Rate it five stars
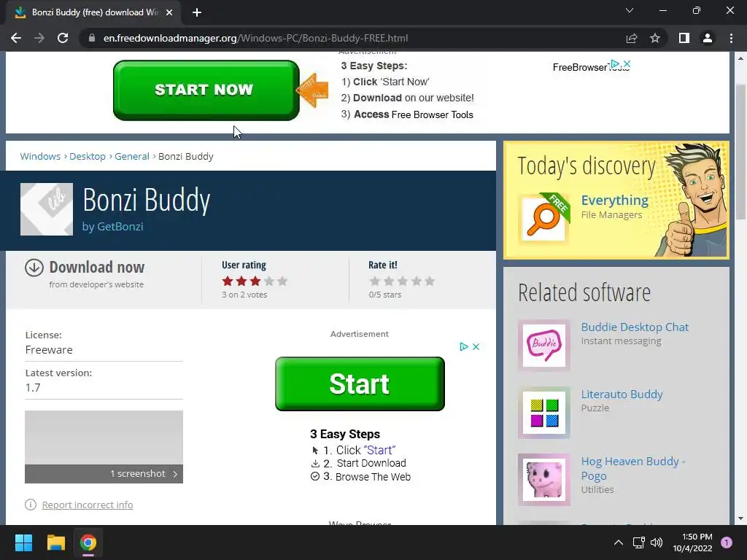747x560 pixels. coord(430,281)
